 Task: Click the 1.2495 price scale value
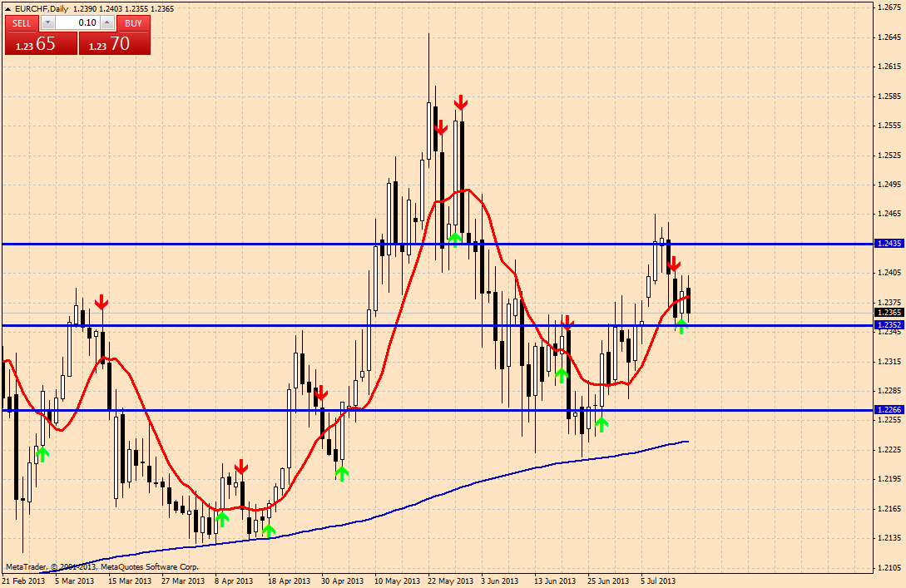pyautogui.click(x=889, y=185)
